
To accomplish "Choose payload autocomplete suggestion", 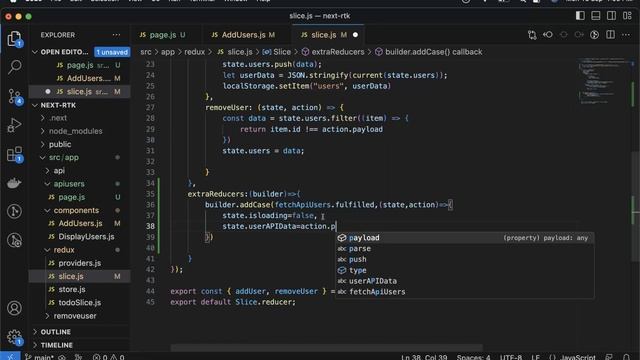I will click(x=464, y=238).
